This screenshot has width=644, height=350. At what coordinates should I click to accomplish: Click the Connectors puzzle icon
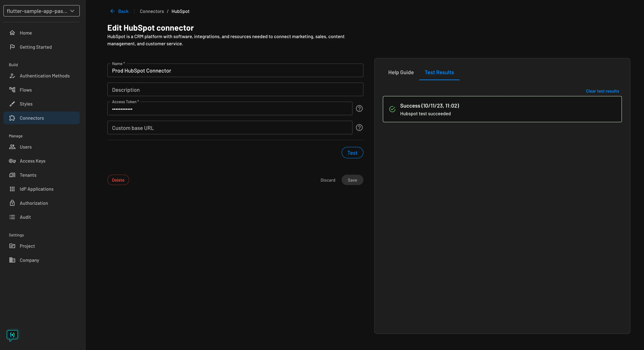click(12, 118)
